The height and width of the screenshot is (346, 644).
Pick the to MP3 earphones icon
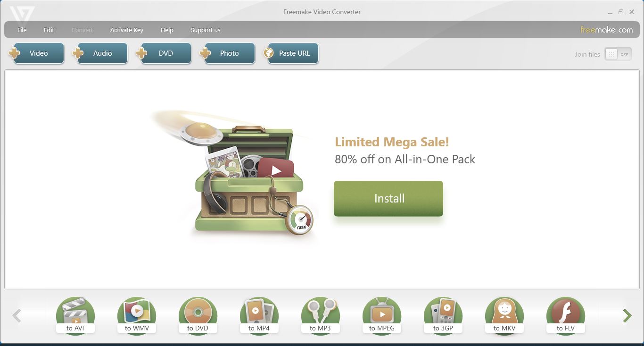pyautogui.click(x=321, y=316)
